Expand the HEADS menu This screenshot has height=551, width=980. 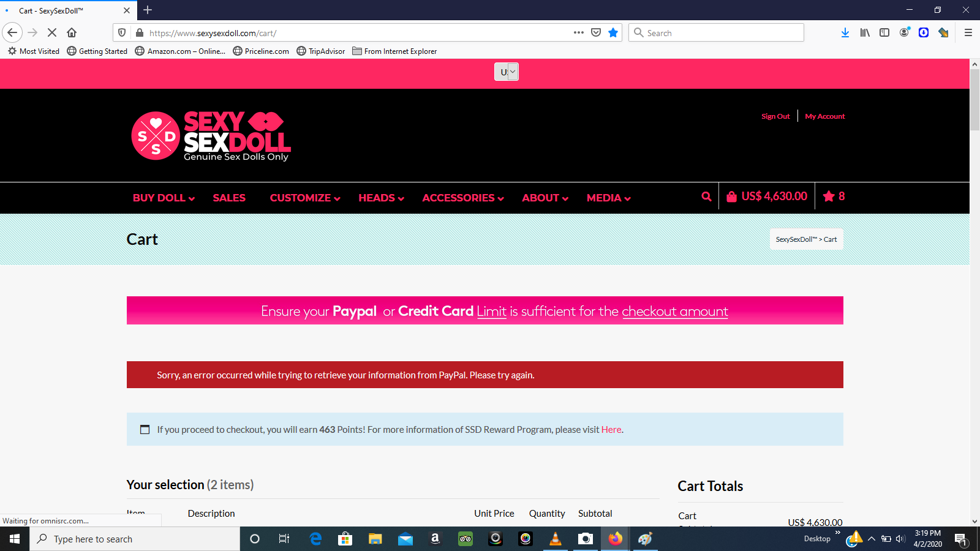pos(381,198)
